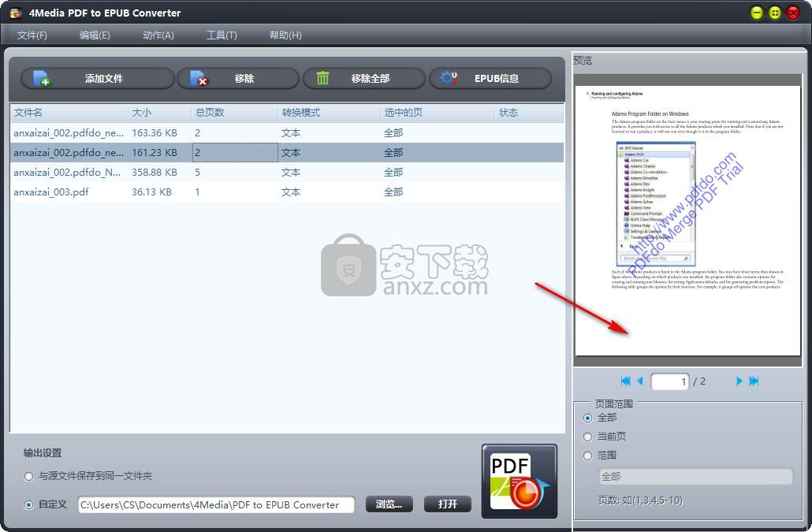Close the window with red button
Screen dimensions: 812x532
(x=793, y=13)
